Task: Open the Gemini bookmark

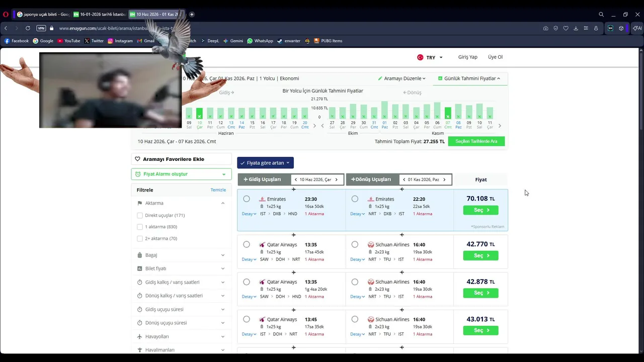Action: 233,41
